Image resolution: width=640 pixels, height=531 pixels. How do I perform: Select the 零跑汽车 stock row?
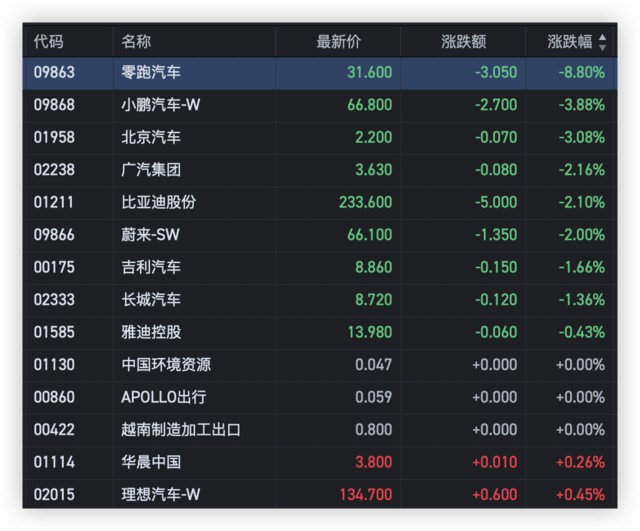tap(151, 72)
